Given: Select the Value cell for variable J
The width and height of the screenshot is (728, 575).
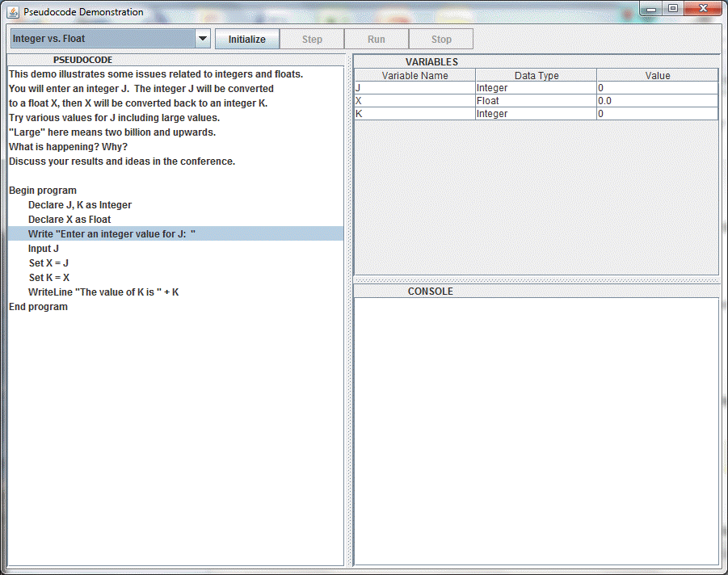Looking at the screenshot, I should pyautogui.click(x=657, y=88).
